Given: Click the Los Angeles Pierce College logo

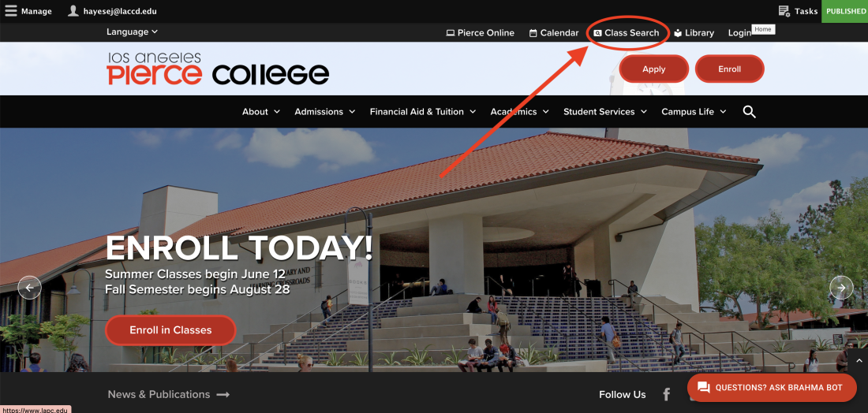Looking at the screenshot, I should pos(218,69).
